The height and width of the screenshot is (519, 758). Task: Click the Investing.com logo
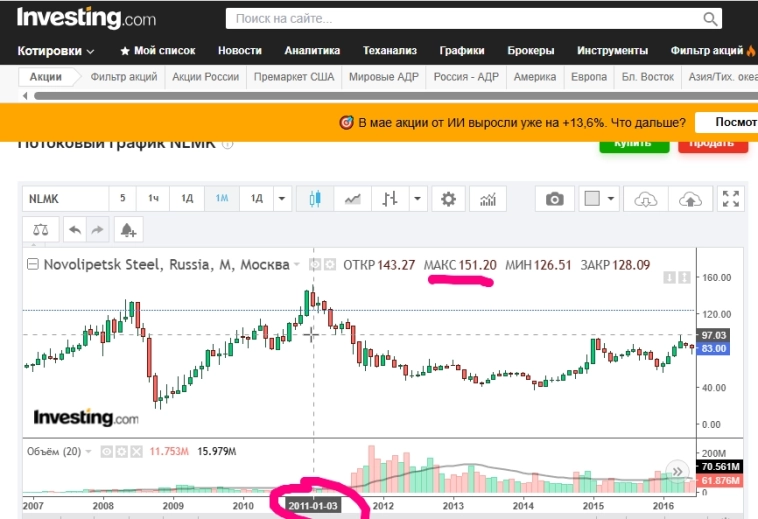[x=87, y=18]
